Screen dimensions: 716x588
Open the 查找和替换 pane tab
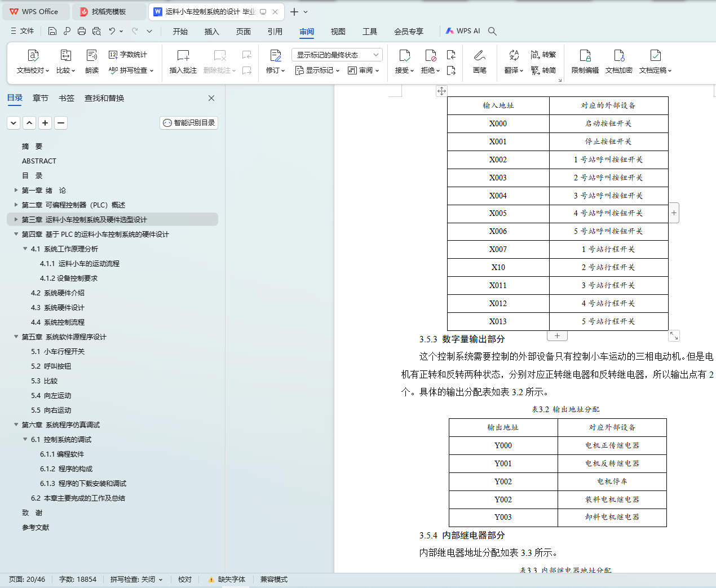(x=104, y=98)
